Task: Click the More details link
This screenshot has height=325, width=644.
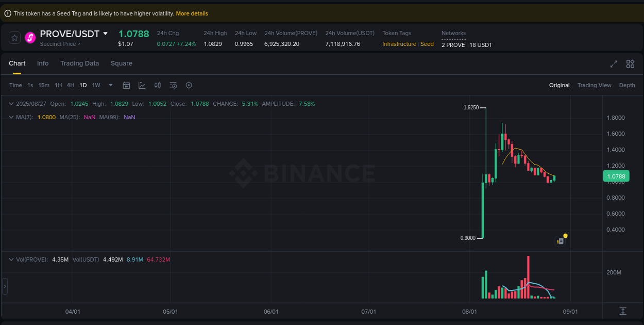Action: pyautogui.click(x=192, y=13)
